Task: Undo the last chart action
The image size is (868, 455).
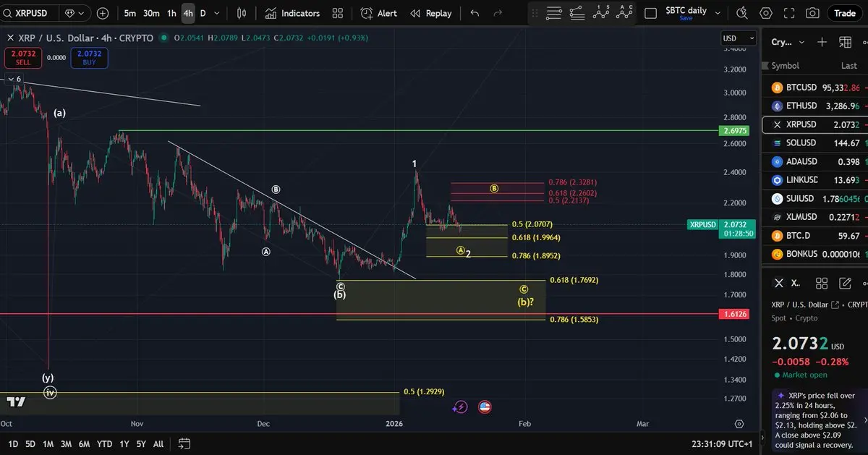Action: coord(475,13)
